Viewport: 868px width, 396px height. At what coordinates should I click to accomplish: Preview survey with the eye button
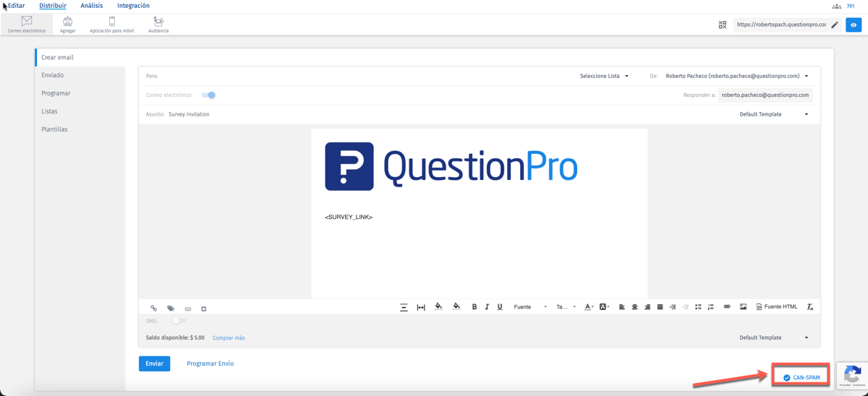click(x=854, y=25)
